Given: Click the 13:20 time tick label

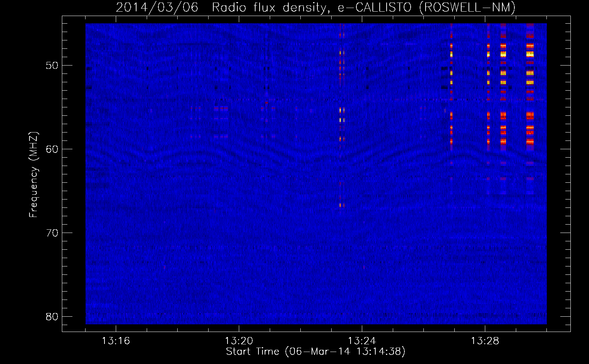Looking at the screenshot, I should [239, 341].
